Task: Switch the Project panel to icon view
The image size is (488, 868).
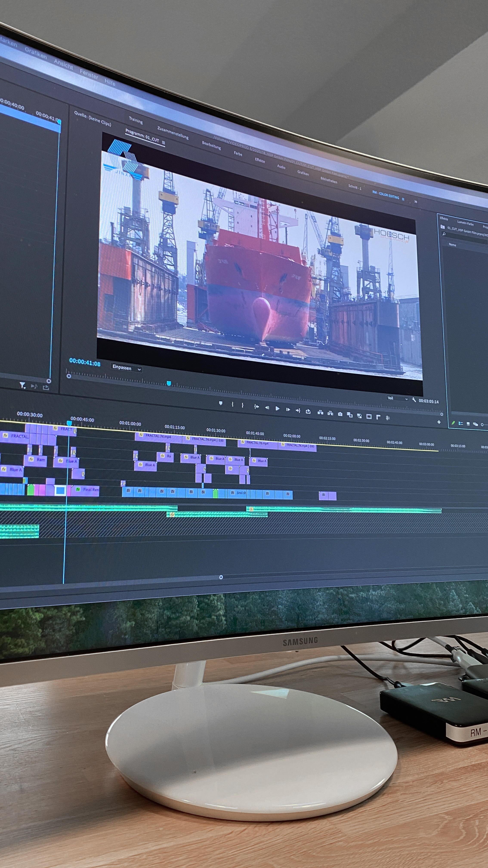Action: [468, 424]
